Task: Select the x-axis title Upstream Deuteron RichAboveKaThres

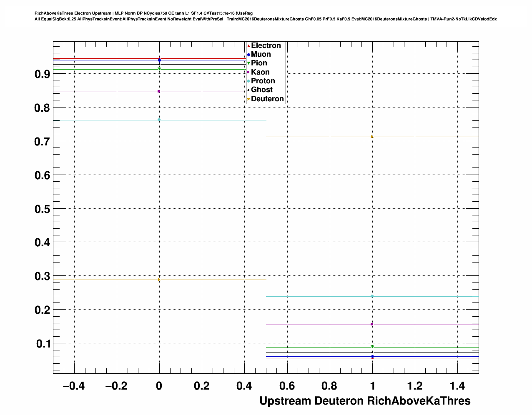Action: tap(365, 401)
